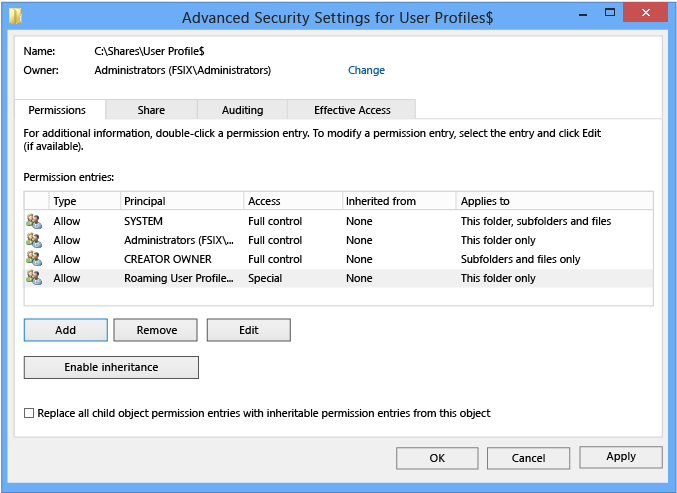The width and height of the screenshot is (677, 493).
Task: Confirm the dialog with OK
Action: click(x=437, y=457)
